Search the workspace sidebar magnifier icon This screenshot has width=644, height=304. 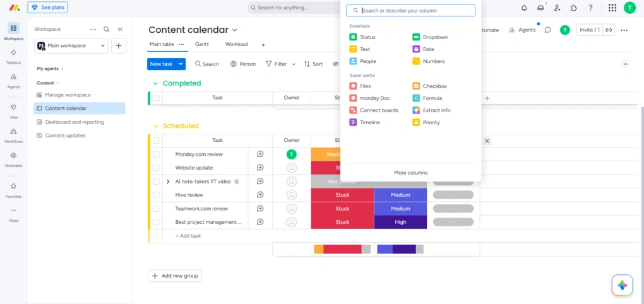click(x=106, y=29)
